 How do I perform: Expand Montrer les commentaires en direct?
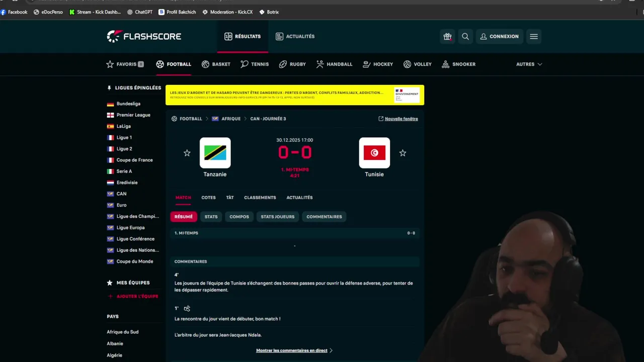[x=294, y=350]
